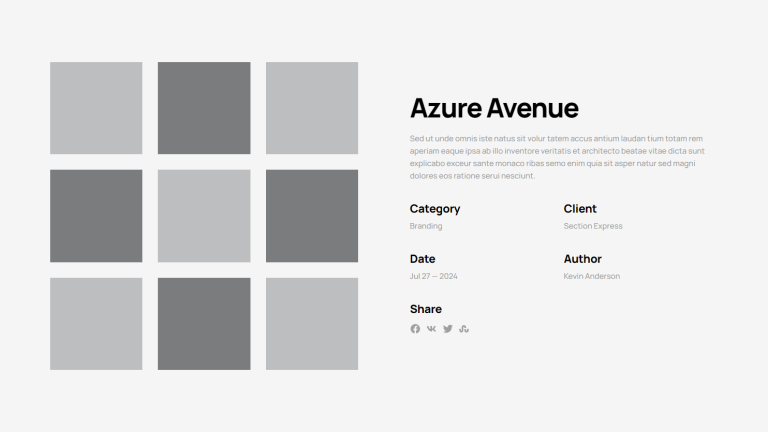Select the Section Express client name
This screenshot has width=768, height=432.
(x=593, y=226)
